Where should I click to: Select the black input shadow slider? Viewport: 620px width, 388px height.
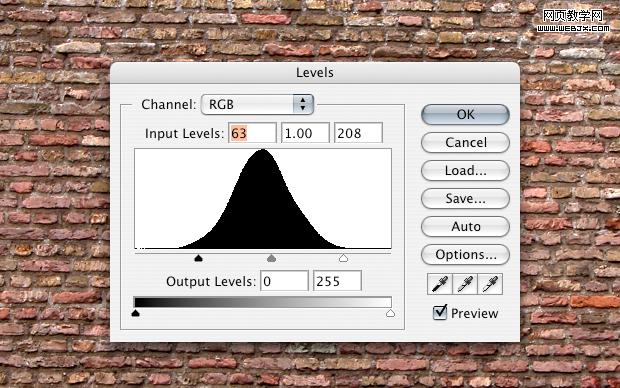[198, 258]
